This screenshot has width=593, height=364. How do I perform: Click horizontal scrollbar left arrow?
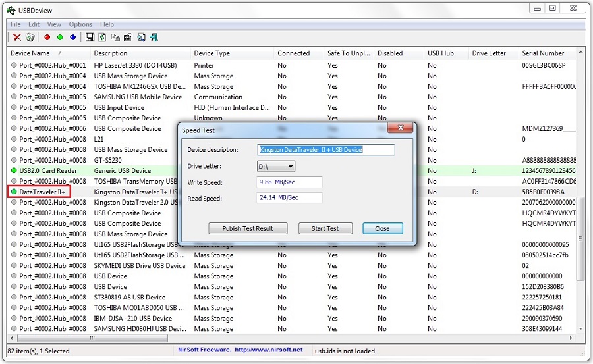(12, 338)
